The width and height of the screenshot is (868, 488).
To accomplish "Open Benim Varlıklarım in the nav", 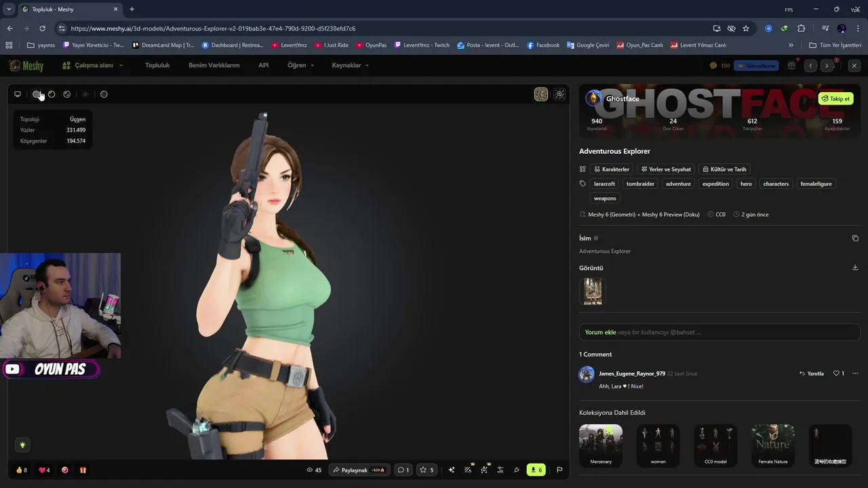I will 214,65.
